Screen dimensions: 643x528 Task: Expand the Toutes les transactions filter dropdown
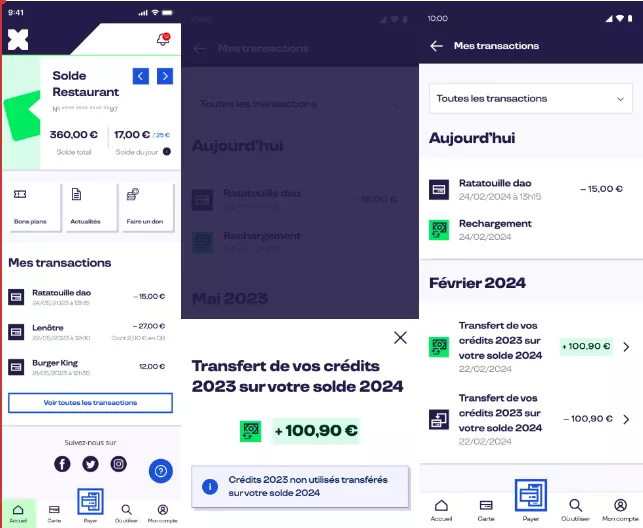(x=530, y=99)
